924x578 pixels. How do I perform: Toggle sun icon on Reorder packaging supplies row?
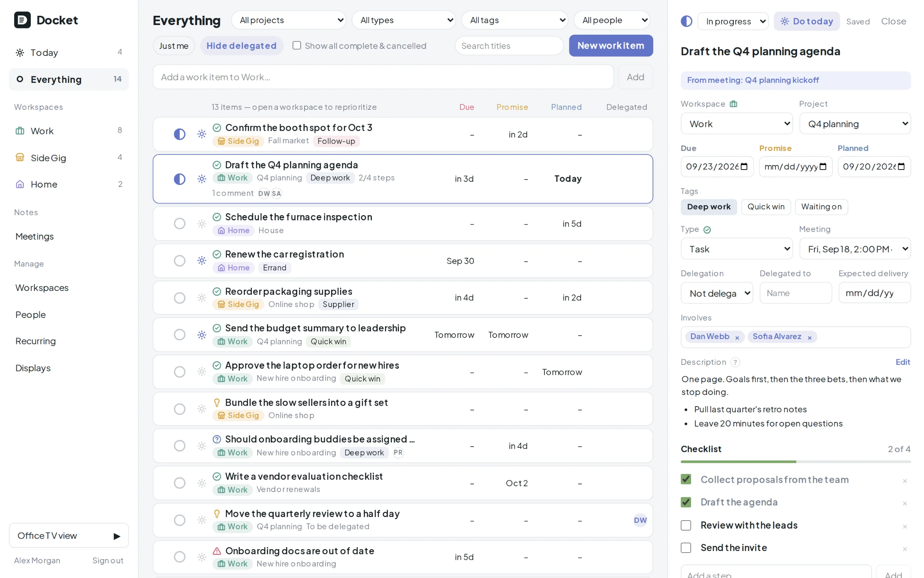202,298
